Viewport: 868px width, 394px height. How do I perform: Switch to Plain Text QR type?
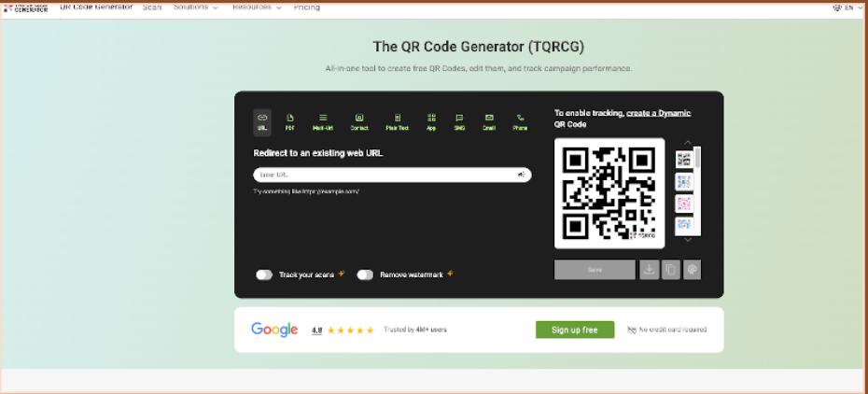(x=397, y=122)
